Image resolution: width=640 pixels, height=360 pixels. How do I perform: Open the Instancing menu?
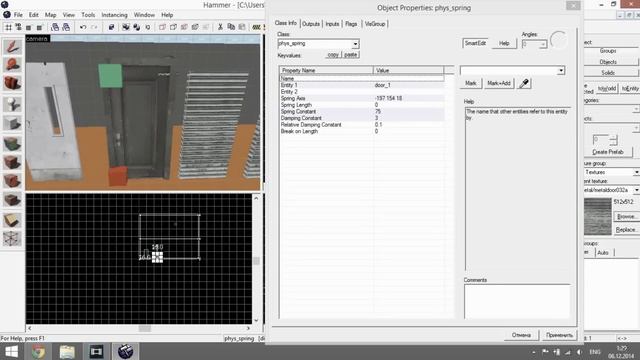click(x=114, y=15)
